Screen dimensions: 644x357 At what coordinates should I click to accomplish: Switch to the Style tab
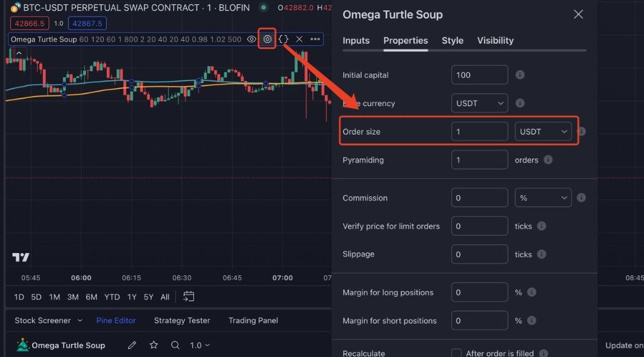pos(452,41)
